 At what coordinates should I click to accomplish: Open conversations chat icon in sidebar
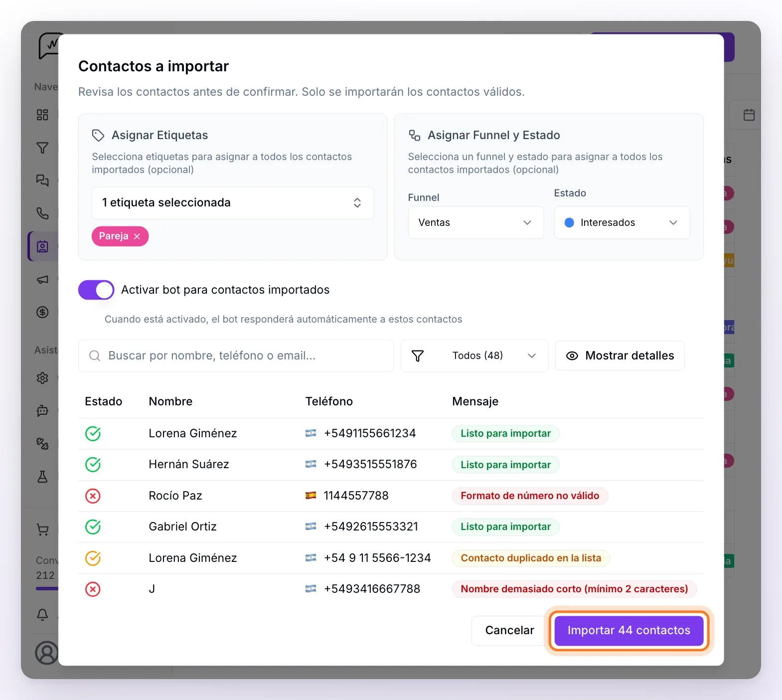[42, 180]
